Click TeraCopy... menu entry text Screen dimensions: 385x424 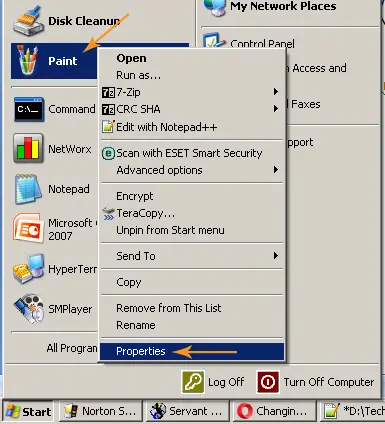(x=146, y=213)
